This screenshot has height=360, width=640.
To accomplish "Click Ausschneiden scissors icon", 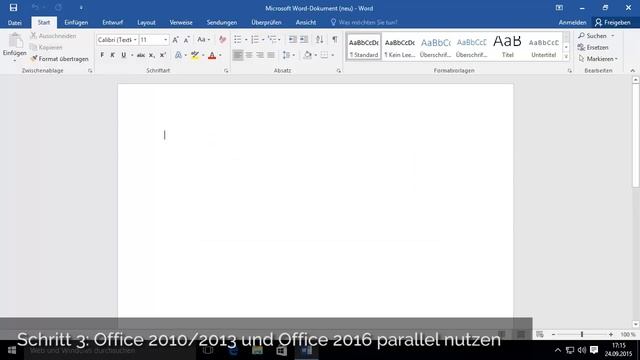I will pos(34,36).
